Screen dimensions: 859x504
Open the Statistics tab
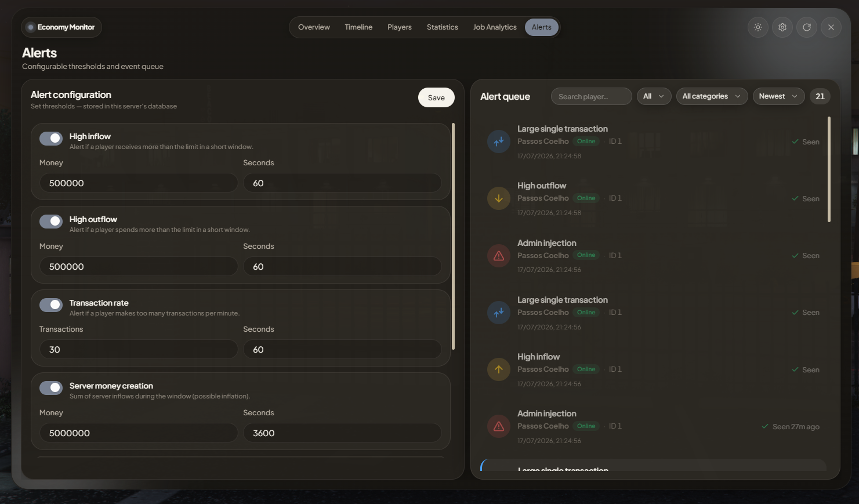443,27
